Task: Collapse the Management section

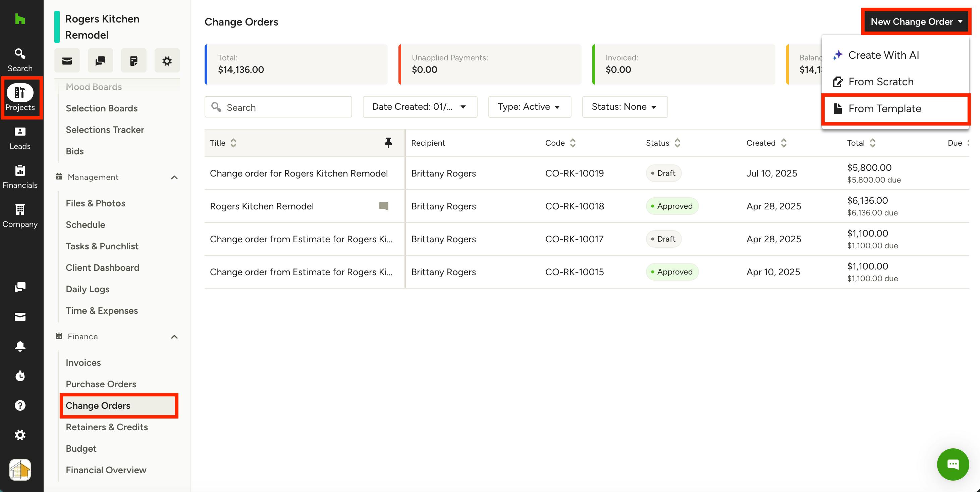Action: (x=174, y=177)
